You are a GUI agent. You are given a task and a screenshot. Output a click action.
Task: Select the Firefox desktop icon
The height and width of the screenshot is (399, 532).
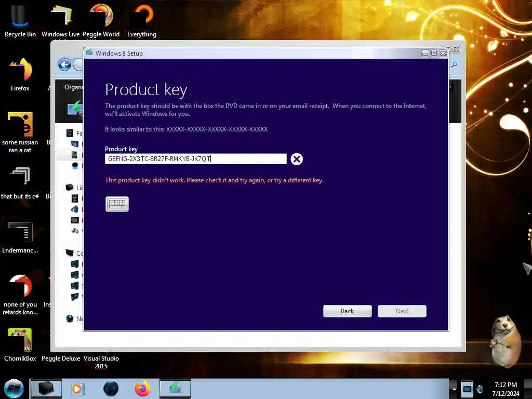(20, 75)
